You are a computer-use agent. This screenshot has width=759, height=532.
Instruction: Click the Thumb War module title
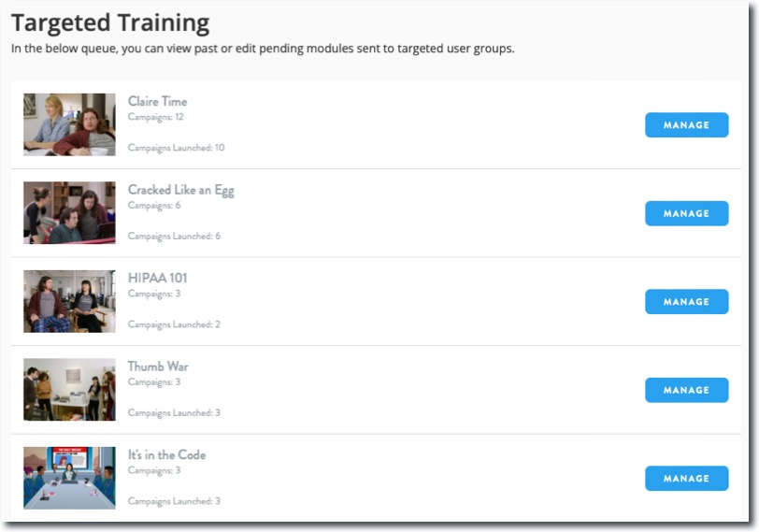(158, 367)
